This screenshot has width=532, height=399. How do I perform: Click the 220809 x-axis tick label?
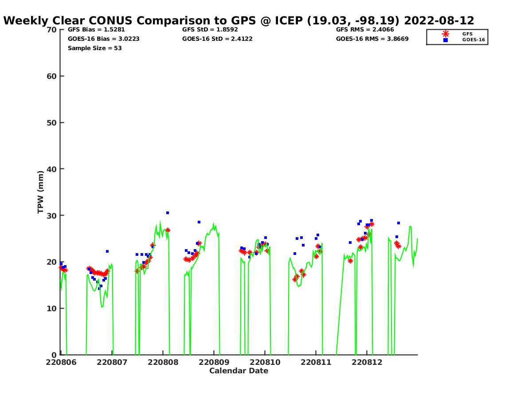coord(215,363)
